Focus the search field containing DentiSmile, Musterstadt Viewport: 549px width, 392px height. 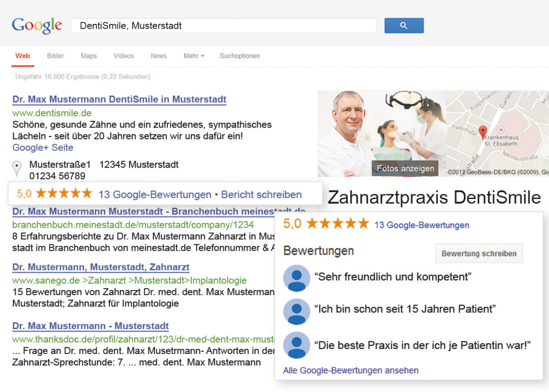click(x=224, y=26)
